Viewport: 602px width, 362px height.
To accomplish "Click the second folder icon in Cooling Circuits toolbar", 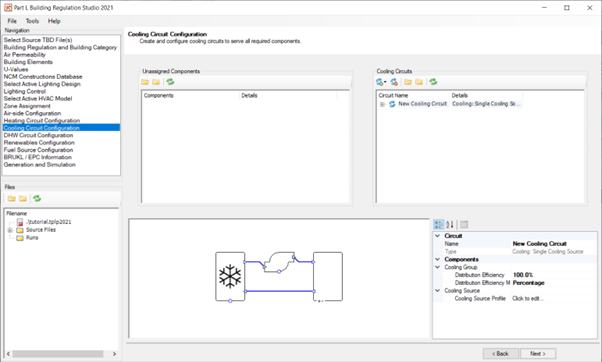I will pyautogui.click(x=419, y=82).
